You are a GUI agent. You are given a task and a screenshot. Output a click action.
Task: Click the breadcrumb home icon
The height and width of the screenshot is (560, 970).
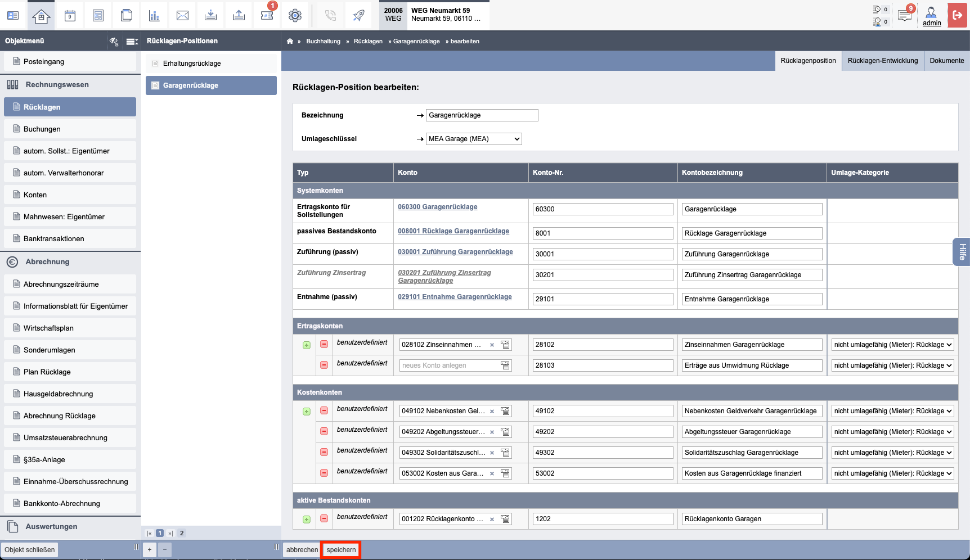pyautogui.click(x=290, y=41)
